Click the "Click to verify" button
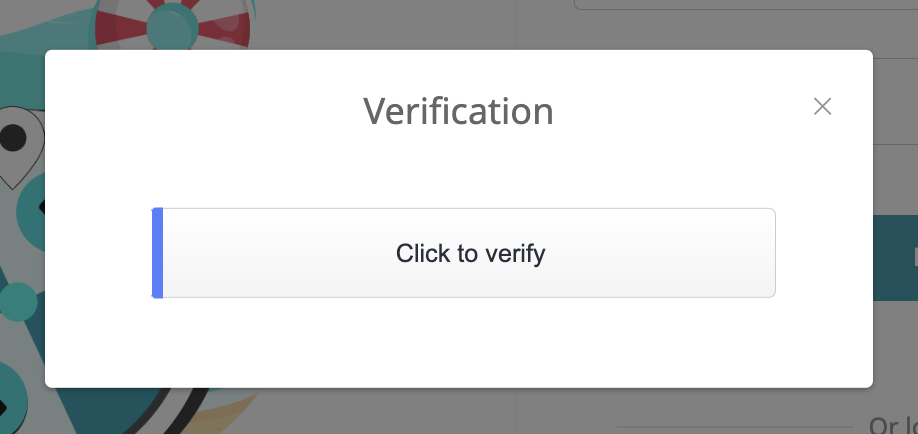918x434 pixels. [x=464, y=253]
